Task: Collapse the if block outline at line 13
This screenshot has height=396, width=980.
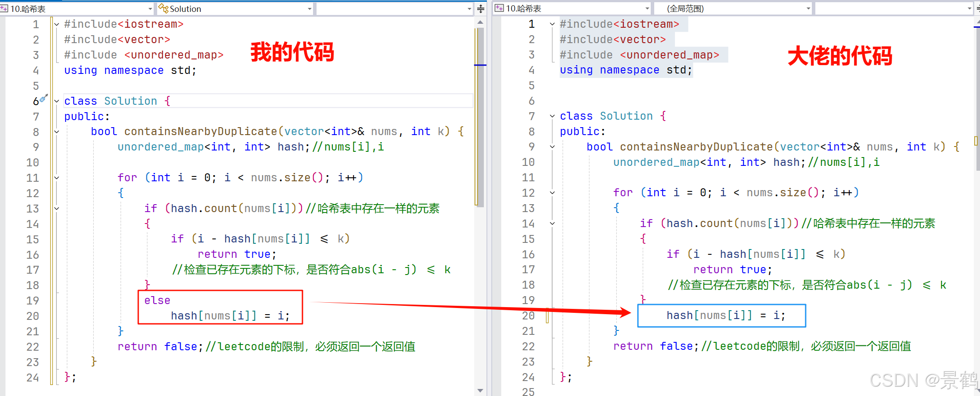Action: (x=56, y=208)
